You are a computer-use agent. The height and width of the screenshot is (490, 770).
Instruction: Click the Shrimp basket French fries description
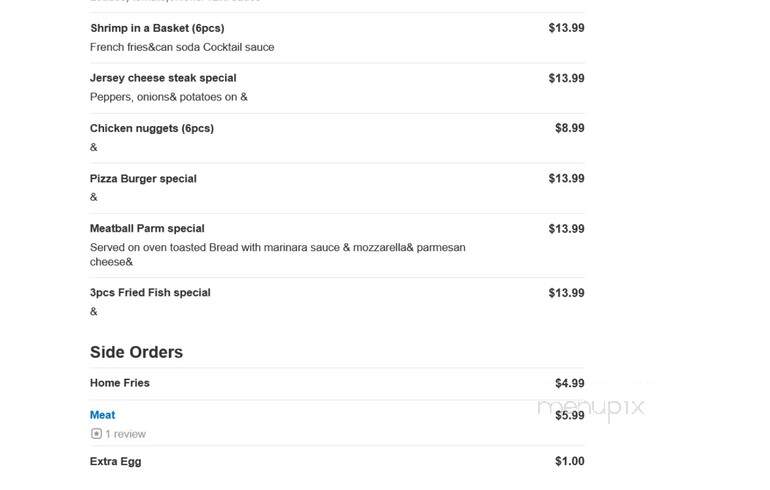click(x=182, y=47)
